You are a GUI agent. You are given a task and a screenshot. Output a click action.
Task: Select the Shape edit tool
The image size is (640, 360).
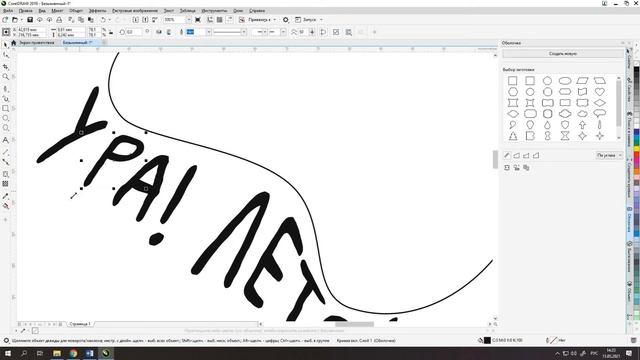pos(5,55)
